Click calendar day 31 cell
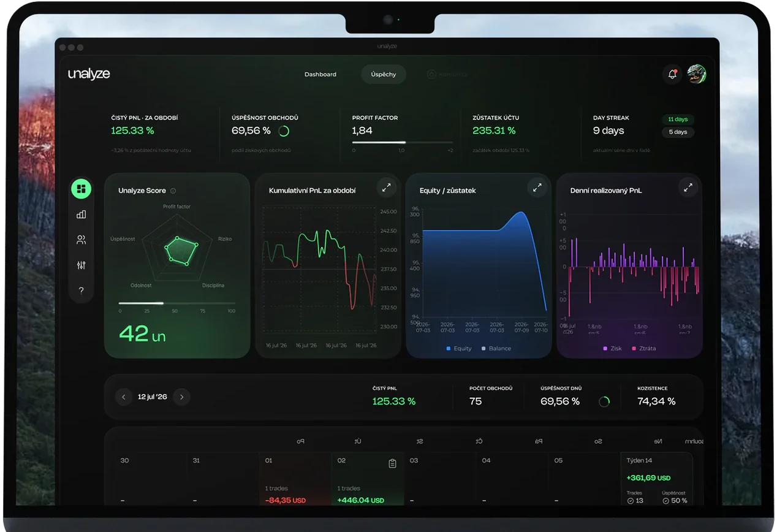 coord(222,479)
